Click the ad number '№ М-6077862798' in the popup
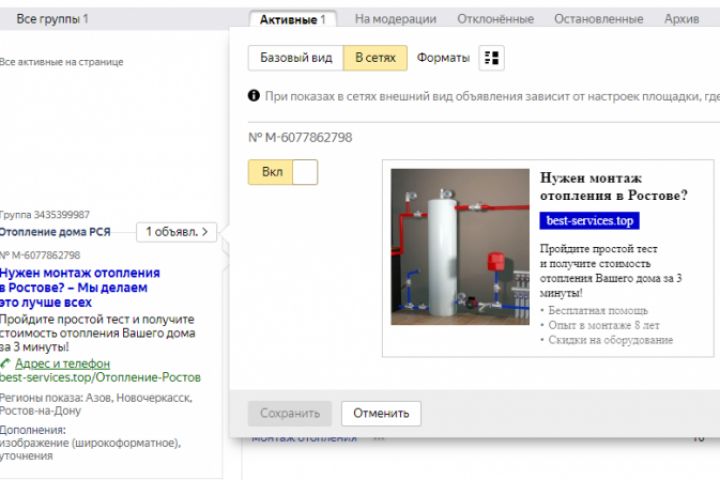 [300, 137]
